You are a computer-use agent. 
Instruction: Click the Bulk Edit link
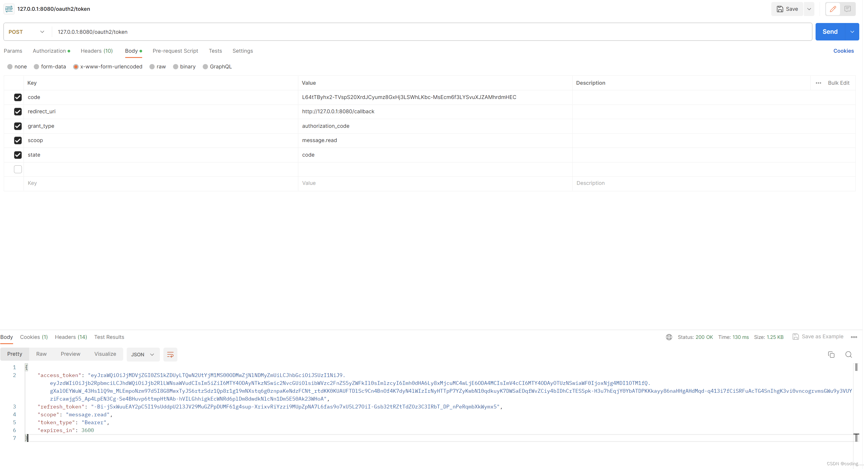click(x=838, y=83)
